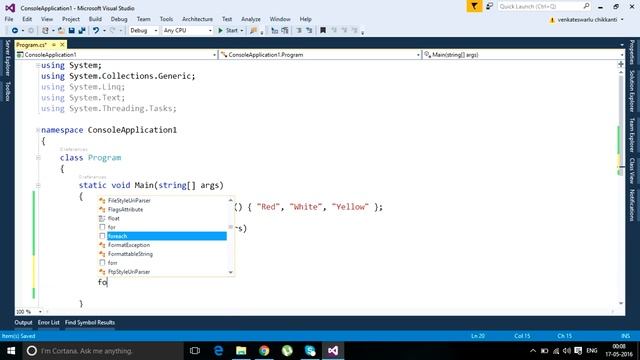The width and height of the screenshot is (640, 360).
Task: Collapse the static void Main outlining block
Action: click(38, 185)
